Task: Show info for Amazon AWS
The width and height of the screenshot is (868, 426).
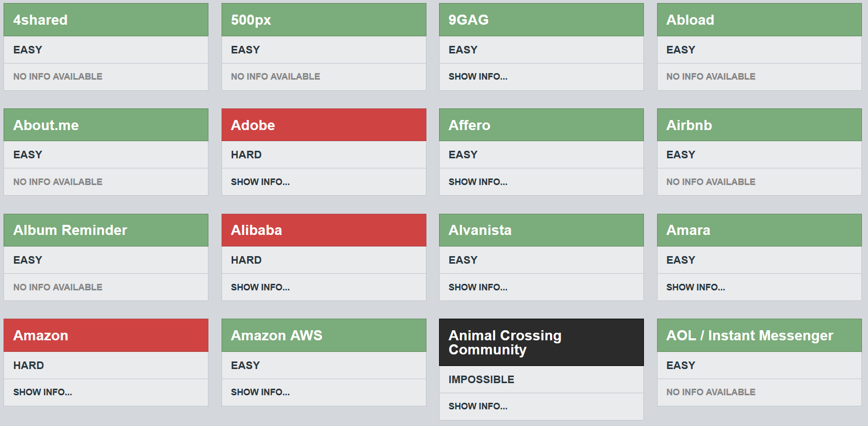Action: pos(260,392)
